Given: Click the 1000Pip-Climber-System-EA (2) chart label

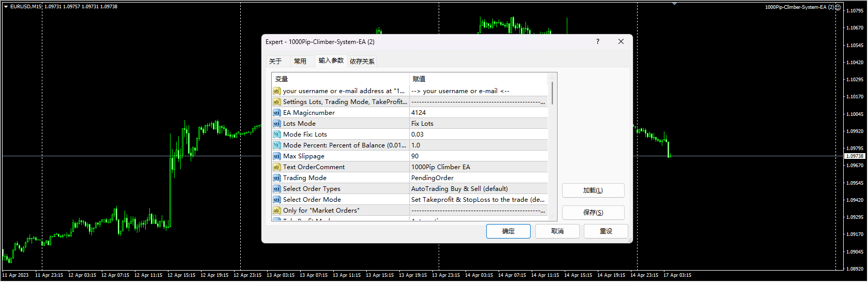Looking at the screenshot, I should coord(799,7).
